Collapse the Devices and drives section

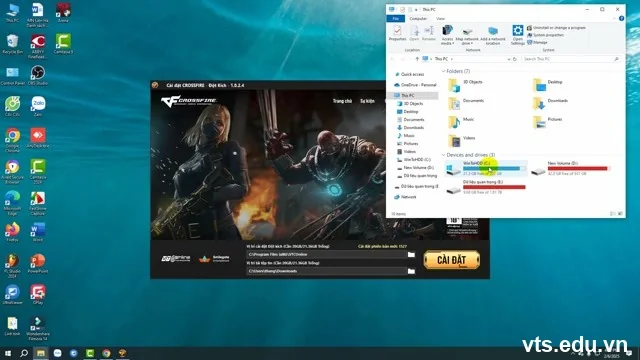(x=443, y=155)
